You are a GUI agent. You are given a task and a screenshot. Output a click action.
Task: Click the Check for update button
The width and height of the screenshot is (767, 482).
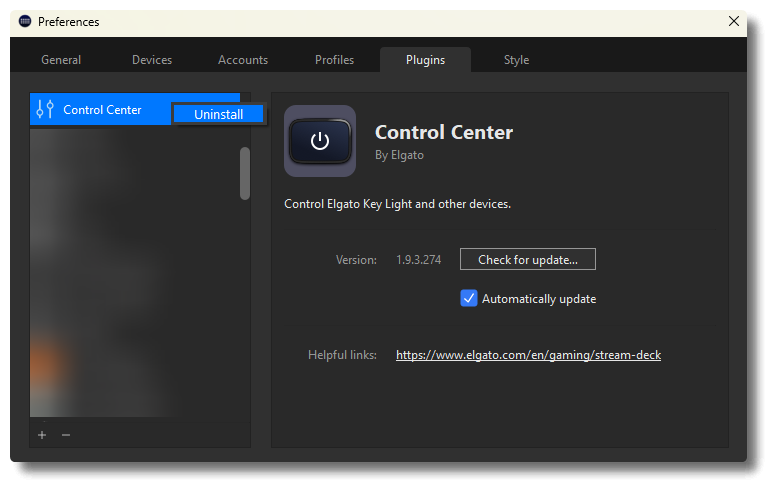point(528,259)
